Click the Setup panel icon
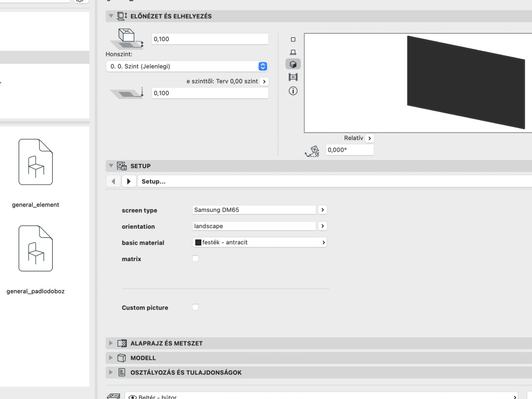This screenshot has width=532, height=399. pos(122,166)
